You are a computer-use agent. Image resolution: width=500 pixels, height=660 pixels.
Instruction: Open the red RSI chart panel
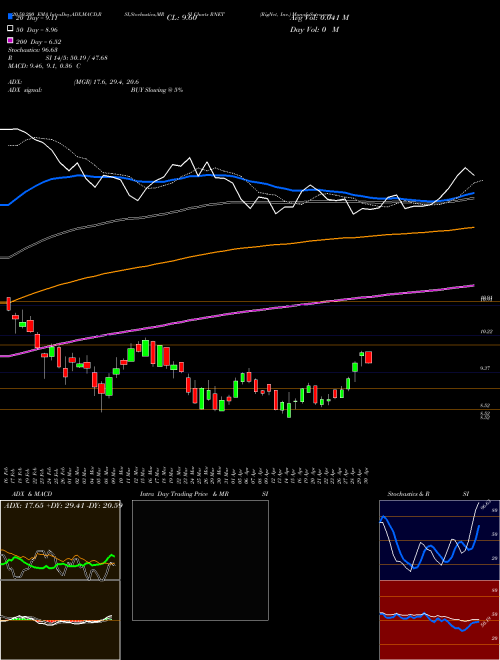coord(439,620)
